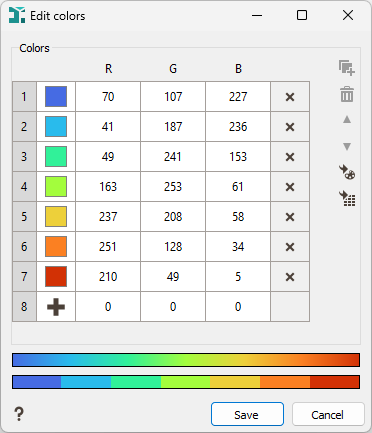Click the import palette colors icon

[x=347, y=172]
